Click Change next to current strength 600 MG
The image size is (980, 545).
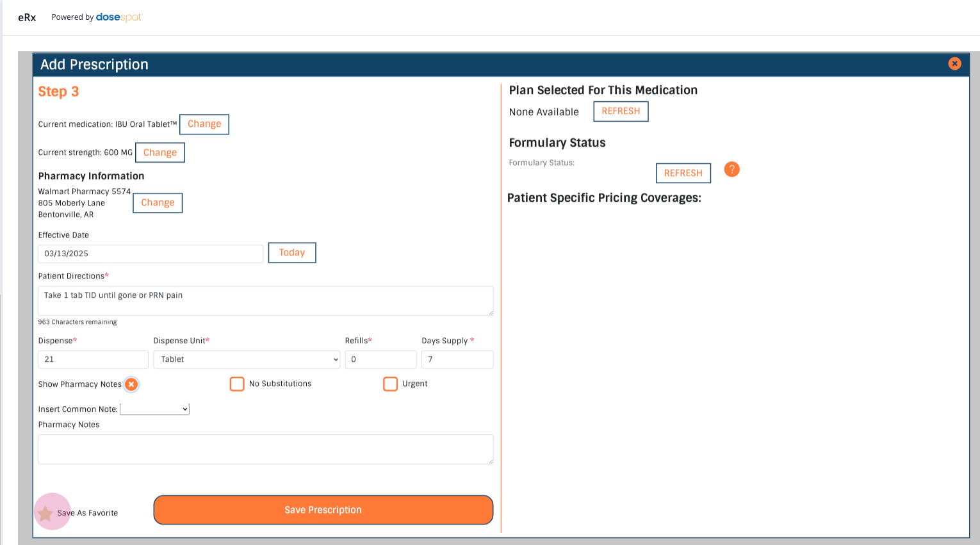click(x=160, y=152)
